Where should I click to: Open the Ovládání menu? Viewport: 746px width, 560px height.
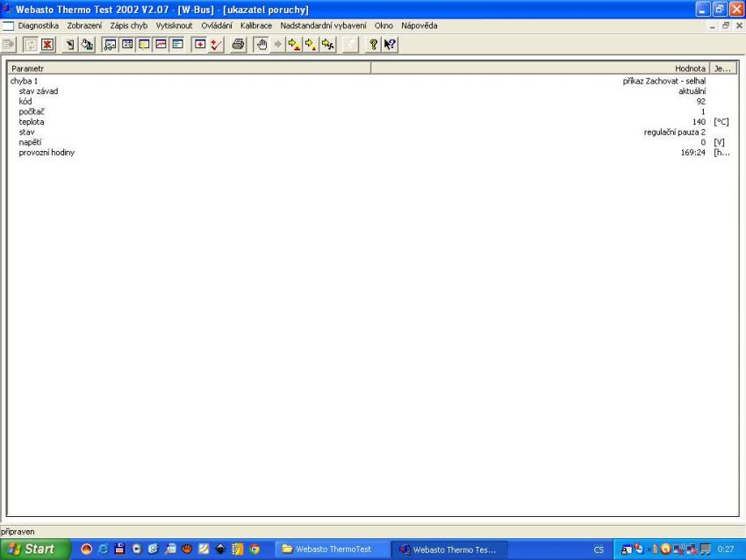[x=217, y=25]
